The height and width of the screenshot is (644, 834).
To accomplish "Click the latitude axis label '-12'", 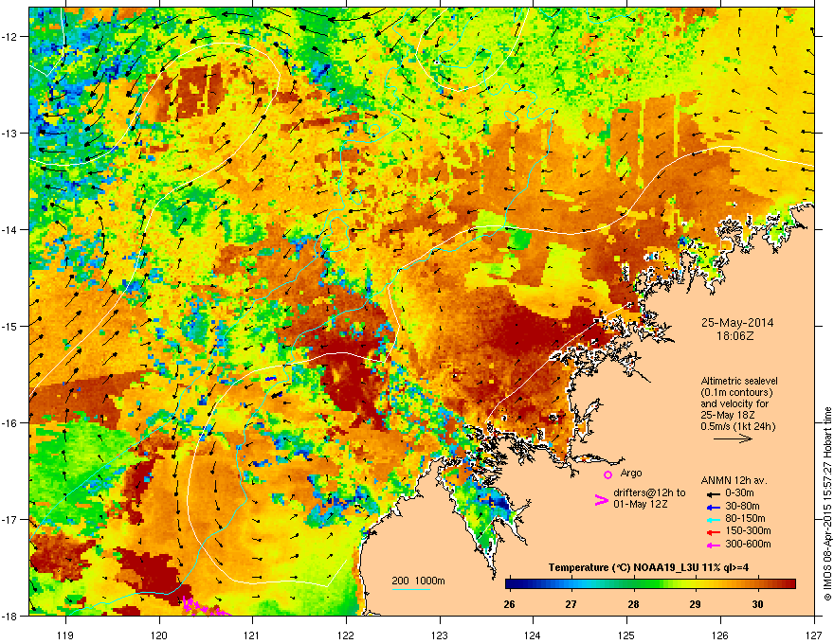I will point(10,37).
